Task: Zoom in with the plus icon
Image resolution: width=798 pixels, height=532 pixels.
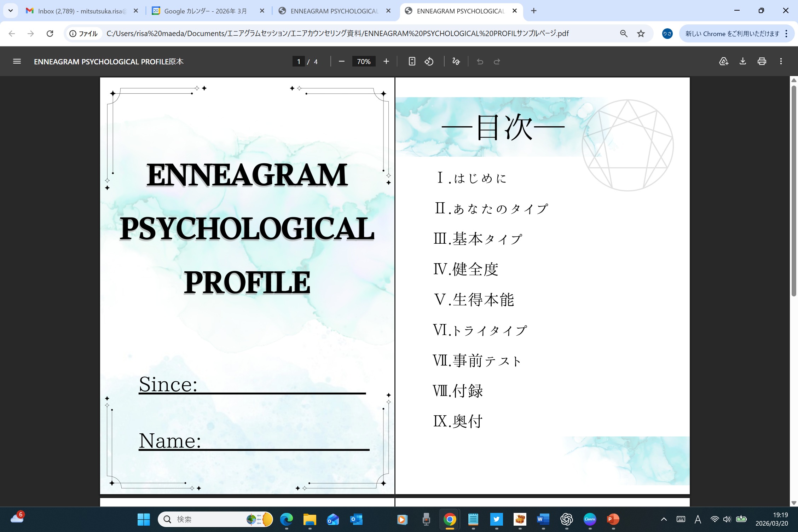Action: tap(386, 62)
